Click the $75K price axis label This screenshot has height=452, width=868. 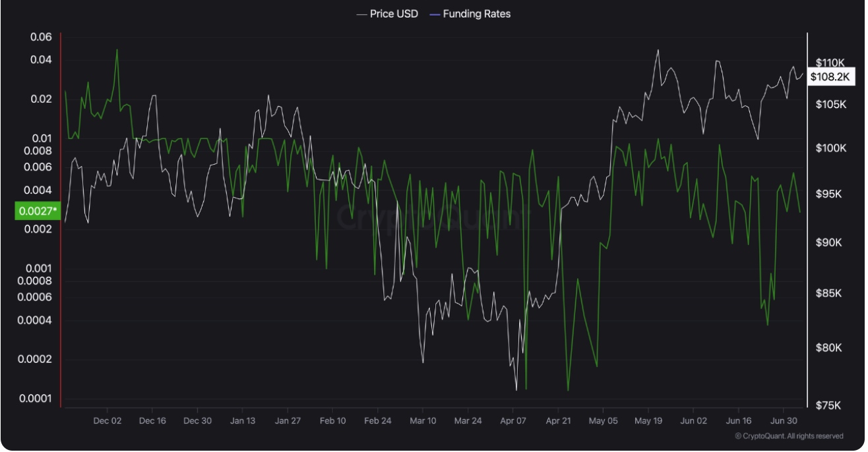coord(828,405)
